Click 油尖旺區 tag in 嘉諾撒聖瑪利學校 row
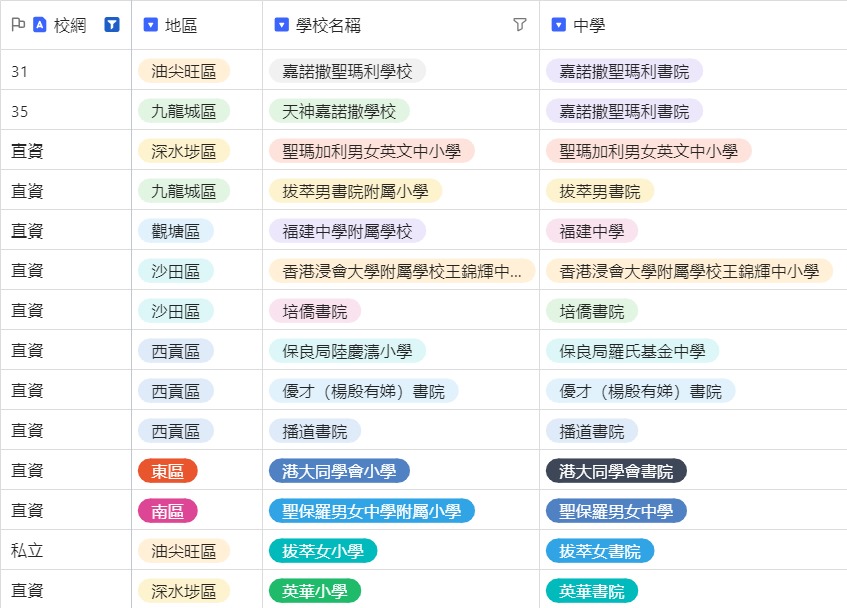 click(184, 71)
